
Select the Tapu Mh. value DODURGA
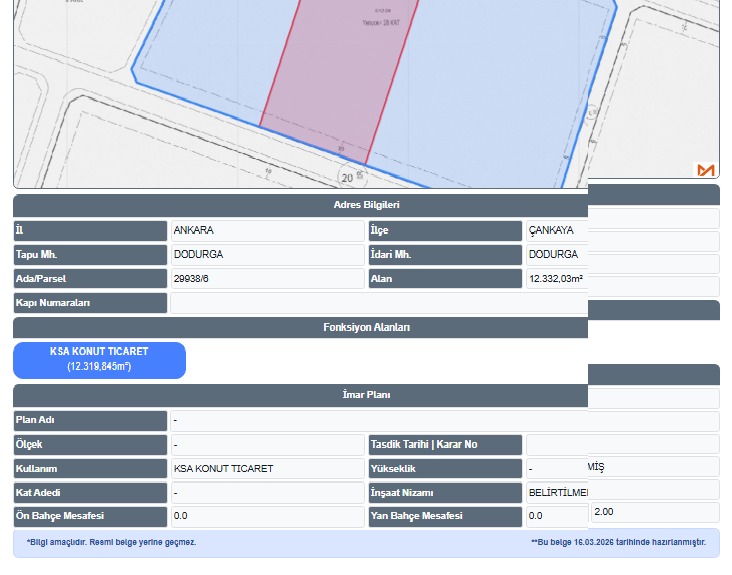(268, 255)
